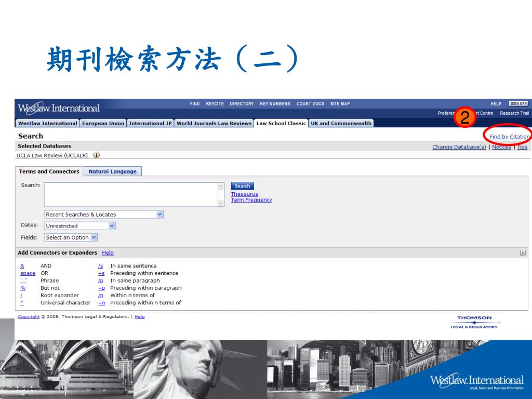This screenshot has height=399, width=532.
Task: Click HELP in the top bar
Action: (x=496, y=103)
